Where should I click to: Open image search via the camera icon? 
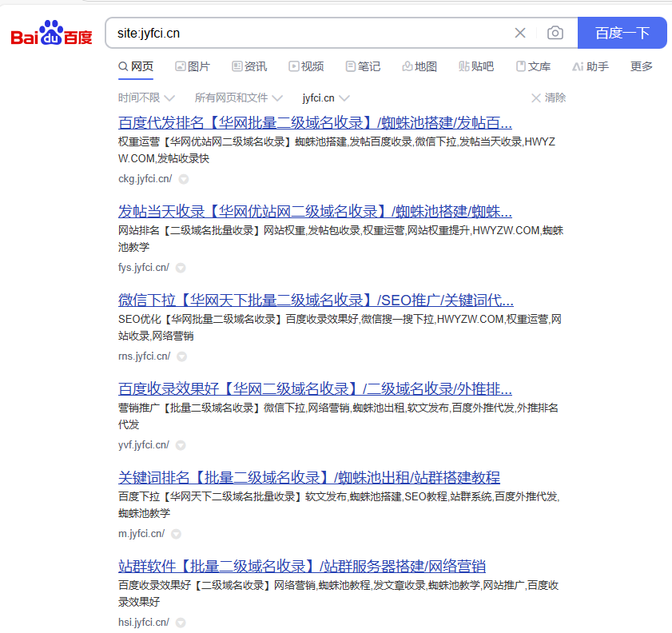pyautogui.click(x=555, y=33)
